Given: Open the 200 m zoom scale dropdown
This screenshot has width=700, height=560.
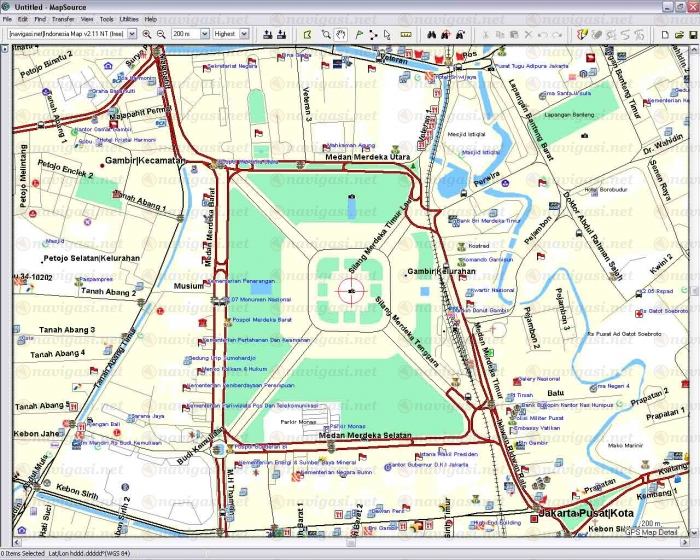Looking at the screenshot, I should [x=203, y=34].
